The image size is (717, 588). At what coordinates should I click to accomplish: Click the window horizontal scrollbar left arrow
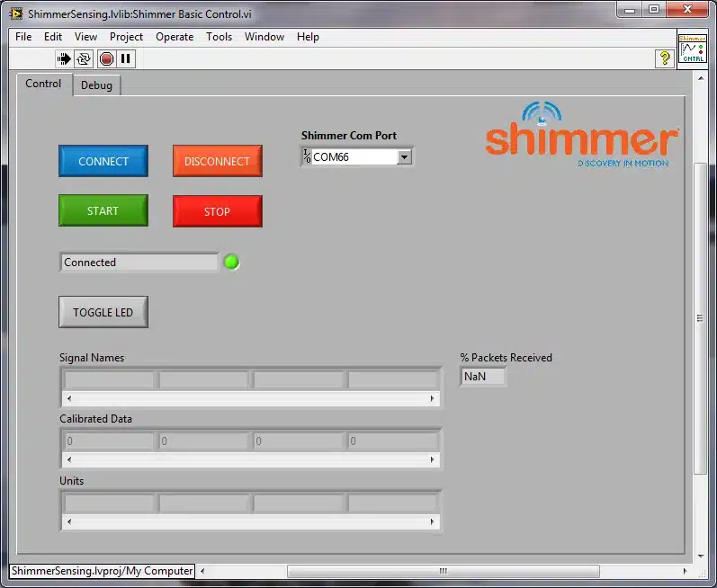click(202, 571)
